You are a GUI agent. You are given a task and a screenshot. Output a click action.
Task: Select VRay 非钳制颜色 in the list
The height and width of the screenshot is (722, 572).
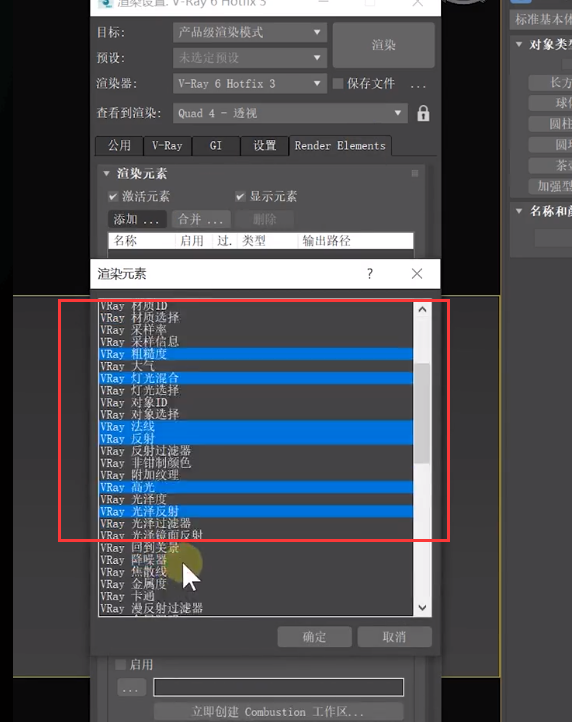pyautogui.click(x=256, y=463)
